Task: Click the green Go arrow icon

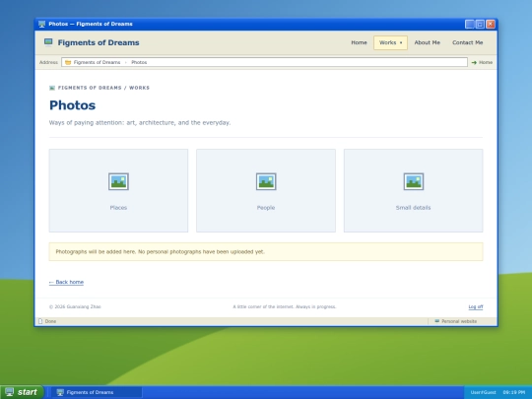Action: [x=474, y=62]
